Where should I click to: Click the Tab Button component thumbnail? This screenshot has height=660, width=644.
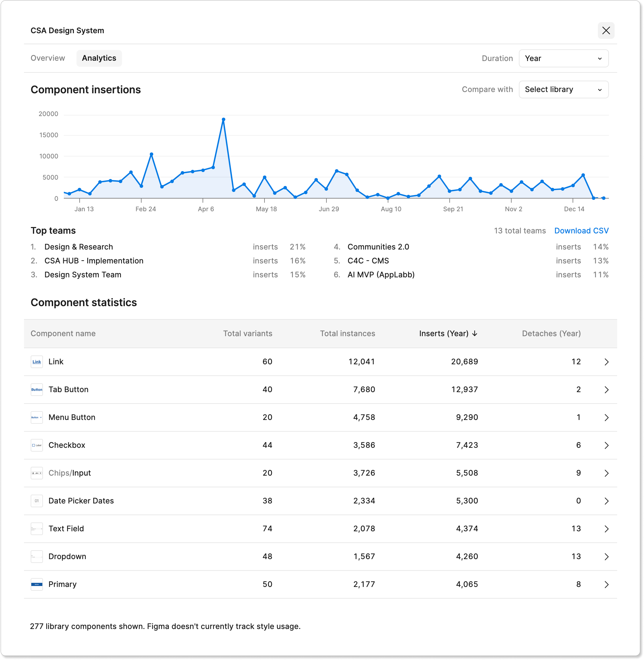tap(37, 389)
